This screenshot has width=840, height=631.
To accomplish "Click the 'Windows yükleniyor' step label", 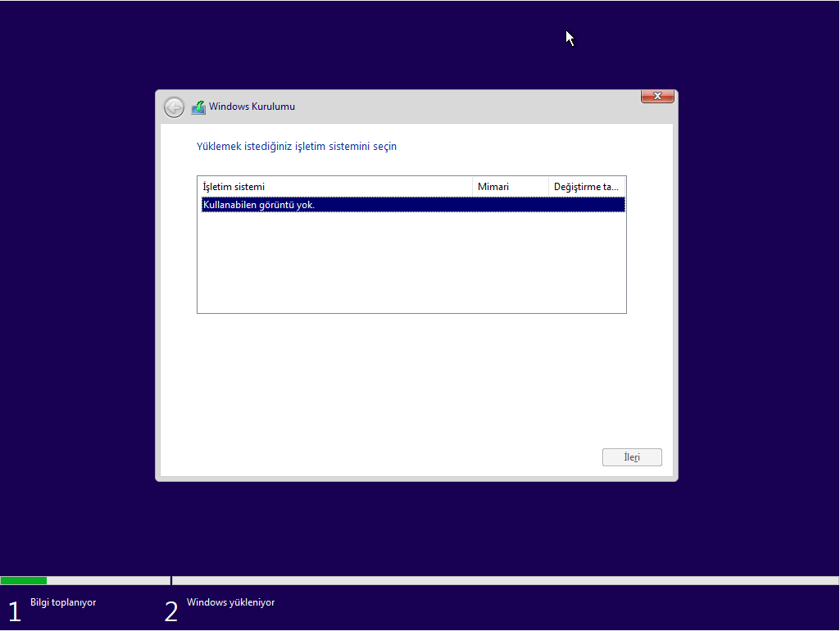I will click(x=230, y=602).
